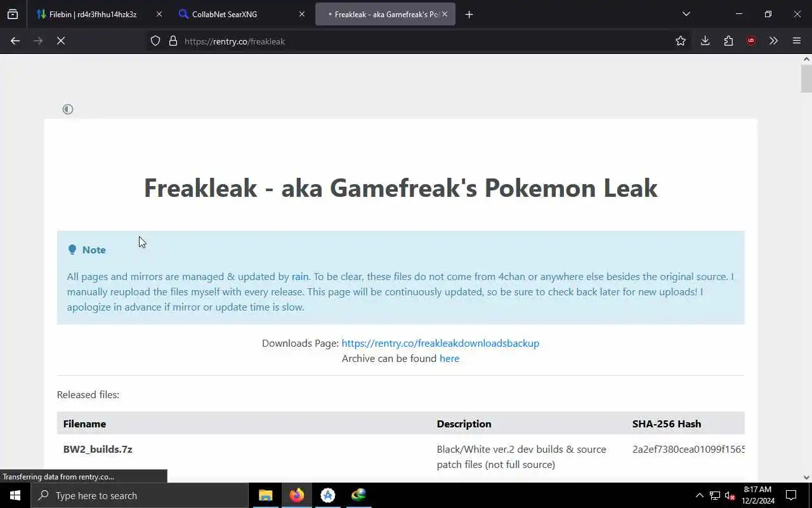Expand the list all tabs dropdown
Screen dimensions: 812x508
pos(686,14)
